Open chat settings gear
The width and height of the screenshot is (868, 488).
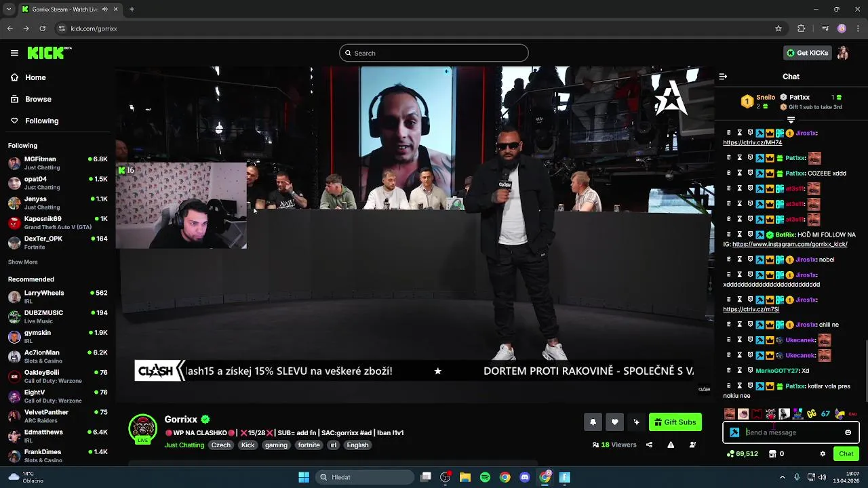(823, 453)
